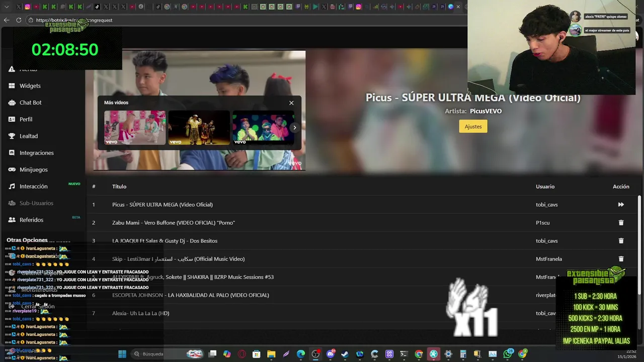This screenshot has width=644, height=362.
Task: Close the active browser tab
Action: coord(458,7)
